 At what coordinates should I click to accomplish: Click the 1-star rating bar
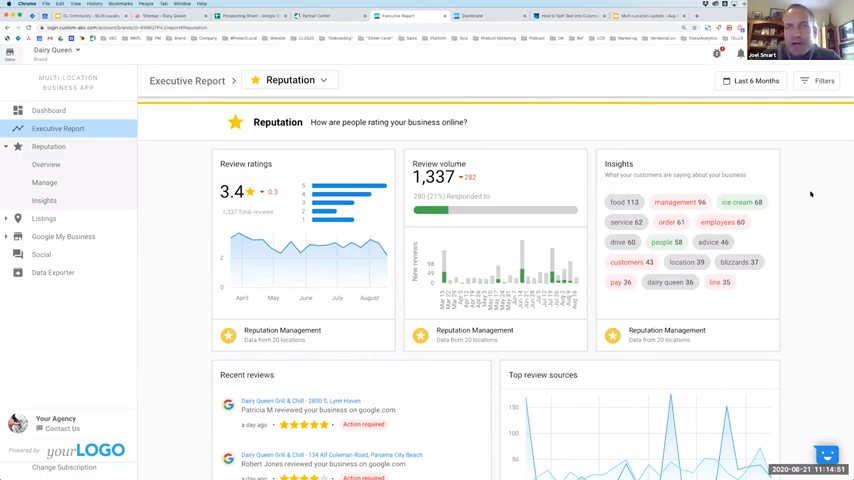pyautogui.click(x=333, y=220)
